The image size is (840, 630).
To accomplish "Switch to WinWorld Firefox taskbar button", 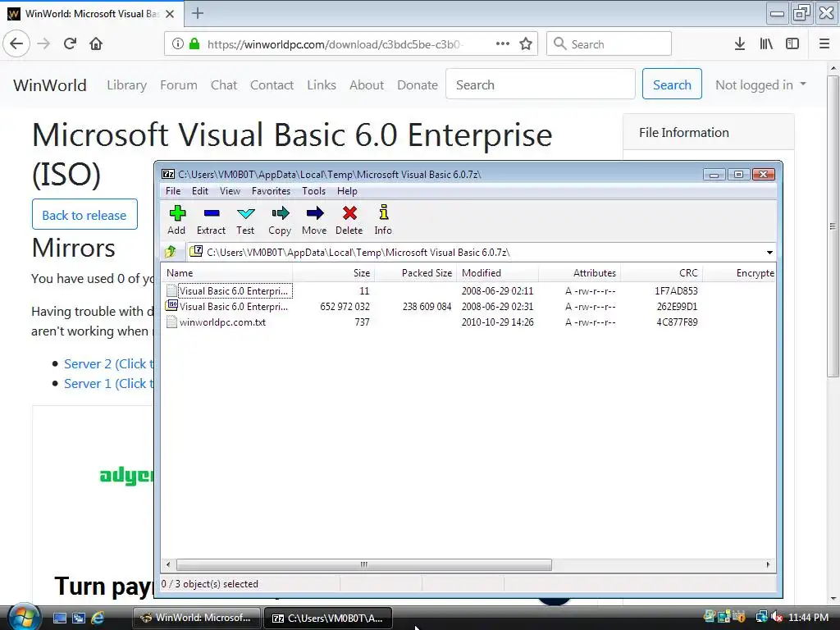I will (x=197, y=618).
